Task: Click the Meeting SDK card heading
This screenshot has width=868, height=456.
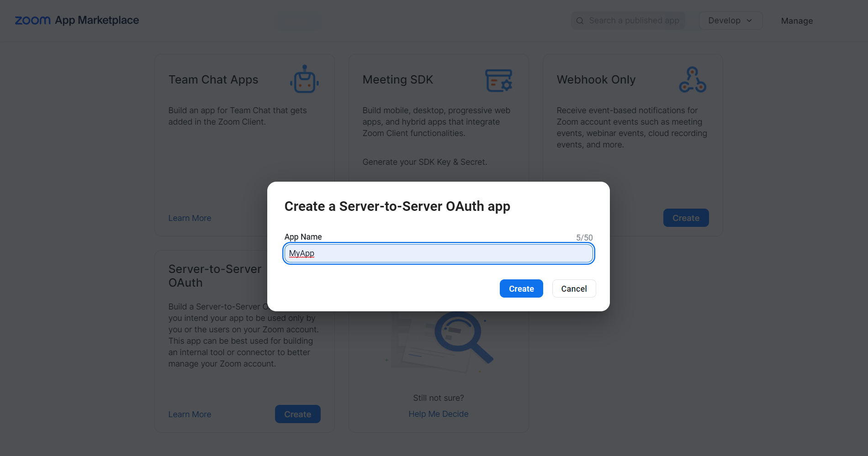Action: coord(397,80)
